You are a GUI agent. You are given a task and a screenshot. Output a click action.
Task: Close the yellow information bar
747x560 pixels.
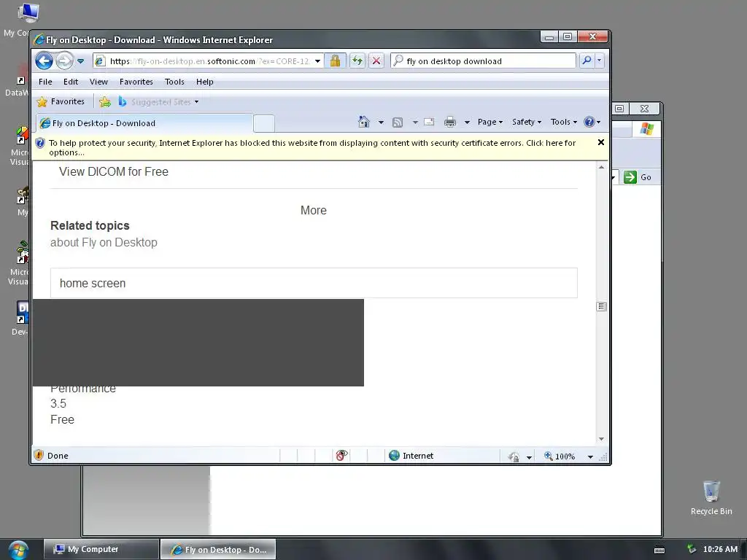point(601,142)
